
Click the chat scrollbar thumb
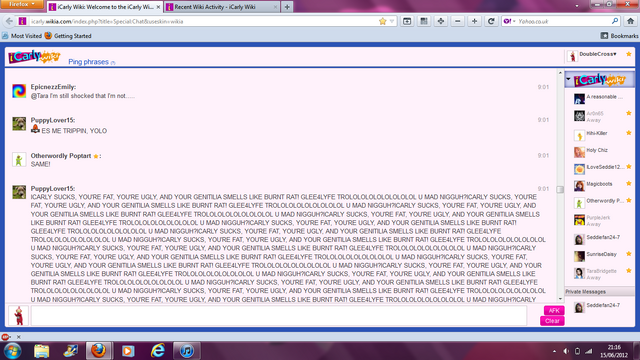pos(560,189)
